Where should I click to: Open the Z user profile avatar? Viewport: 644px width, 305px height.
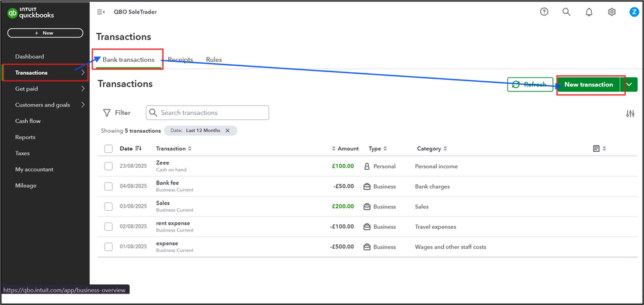point(634,12)
